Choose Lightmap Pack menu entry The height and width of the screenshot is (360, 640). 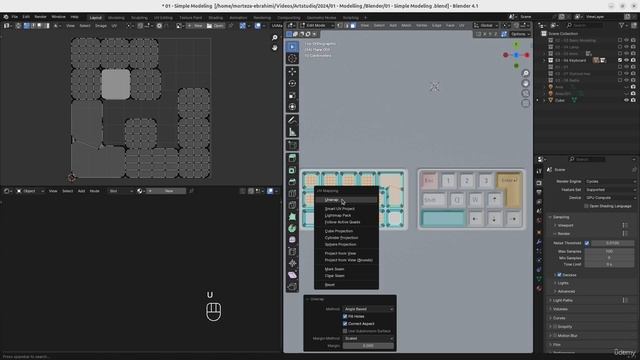click(x=346, y=216)
